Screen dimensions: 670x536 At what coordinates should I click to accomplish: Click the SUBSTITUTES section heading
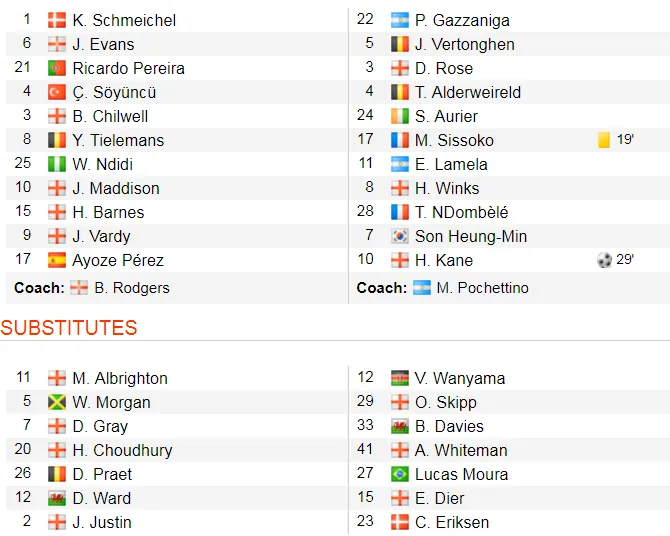pos(69,328)
